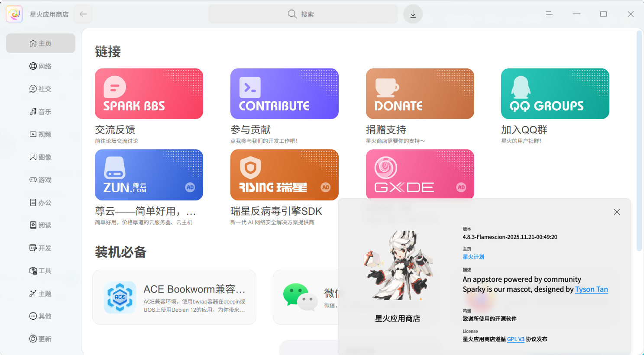Click the Tyson Tan mascot designer link

coord(591,289)
